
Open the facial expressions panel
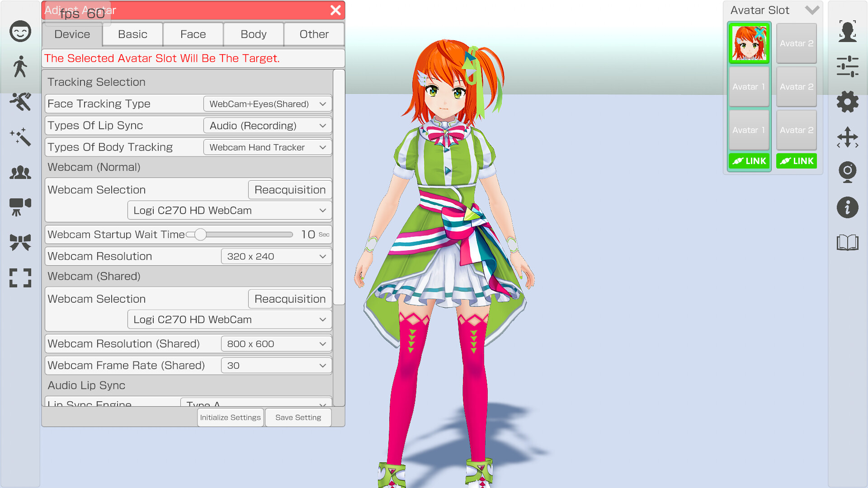20,31
